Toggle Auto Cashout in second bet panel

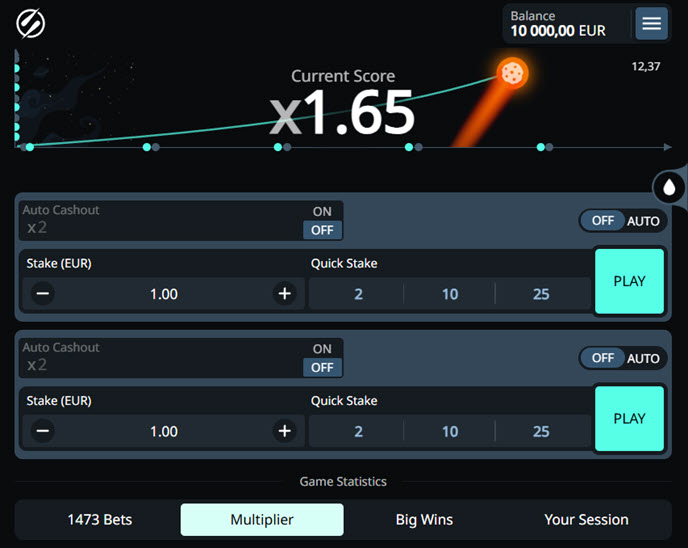coord(322,358)
